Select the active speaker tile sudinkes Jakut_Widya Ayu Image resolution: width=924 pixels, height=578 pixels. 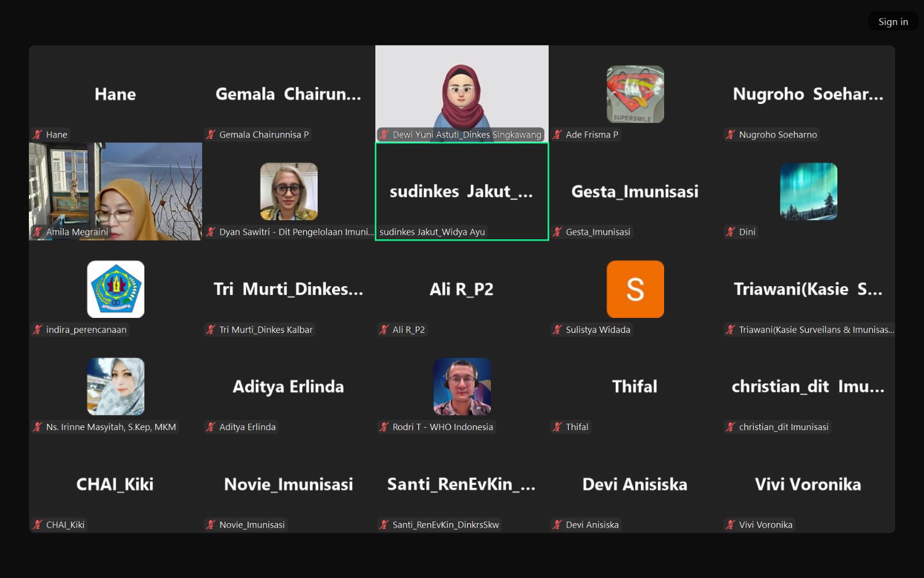tap(461, 191)
